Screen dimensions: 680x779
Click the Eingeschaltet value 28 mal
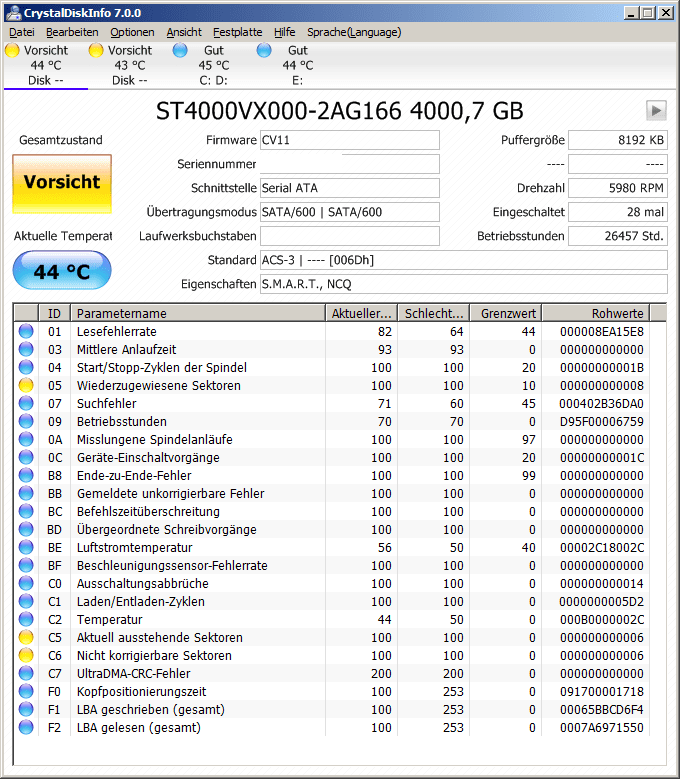click(617, 212)
